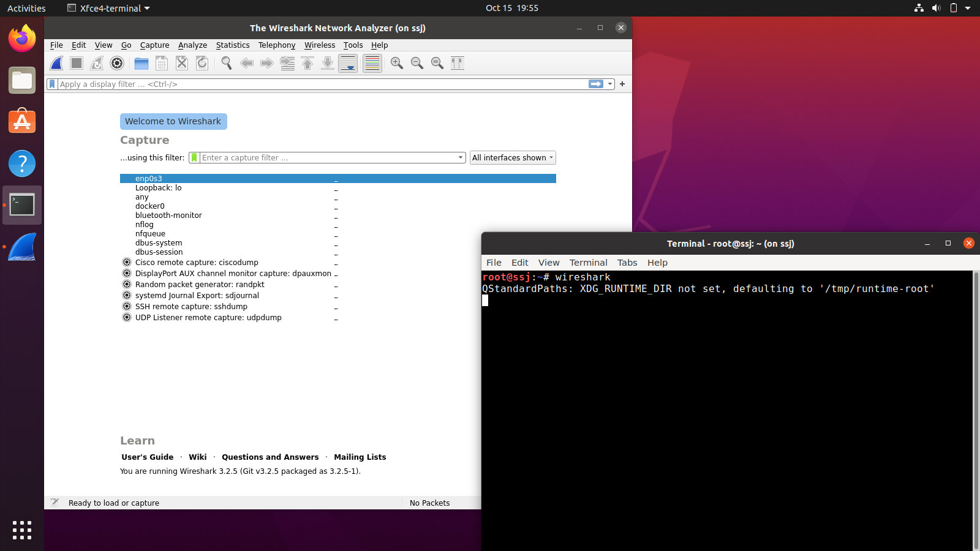Save the capture file from the toolbar
The height and width of the screenshot is (551, 980).
162,63
